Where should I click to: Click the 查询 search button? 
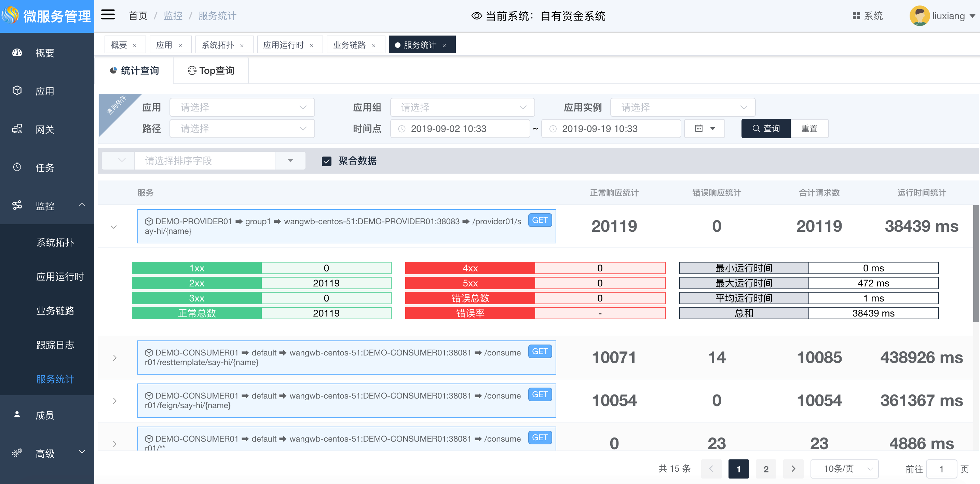pyautogui.click(x=765, y=129)
